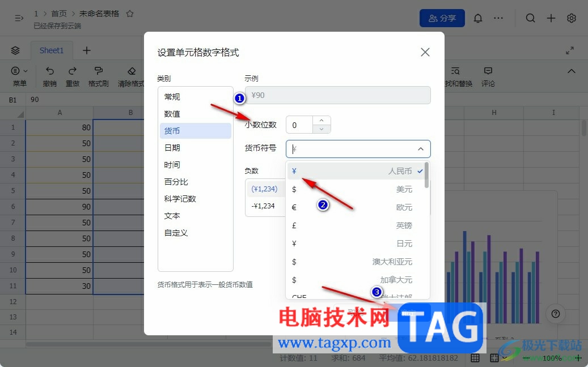588x367 pixels.
Task: Close the number format dialog
Action: coord(425,52)
